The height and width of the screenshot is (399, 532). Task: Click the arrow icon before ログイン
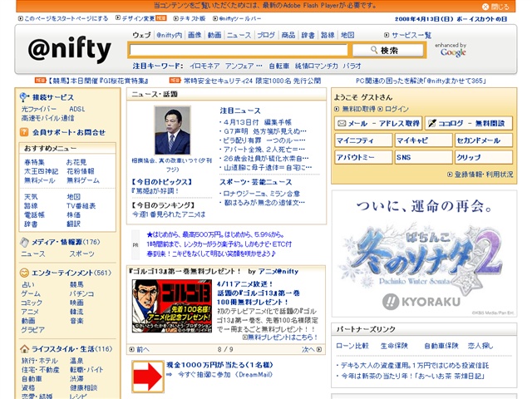[x=380, y=109]
